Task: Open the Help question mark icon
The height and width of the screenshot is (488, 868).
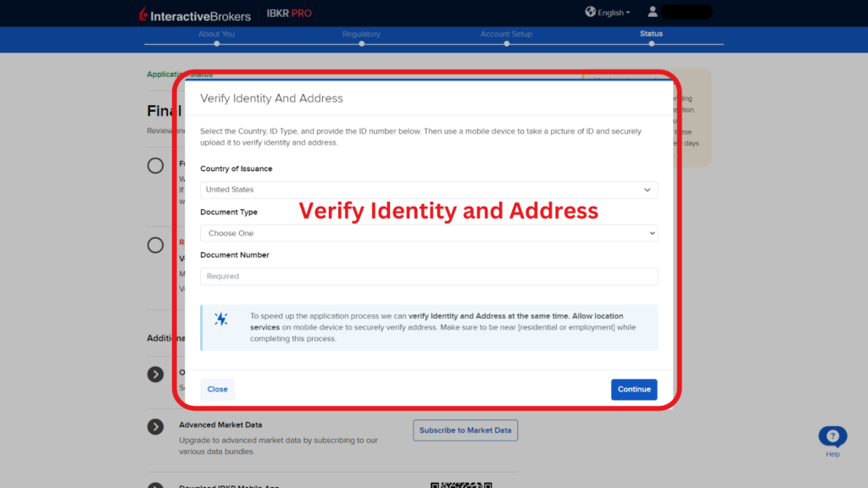Action: [832, 434]
